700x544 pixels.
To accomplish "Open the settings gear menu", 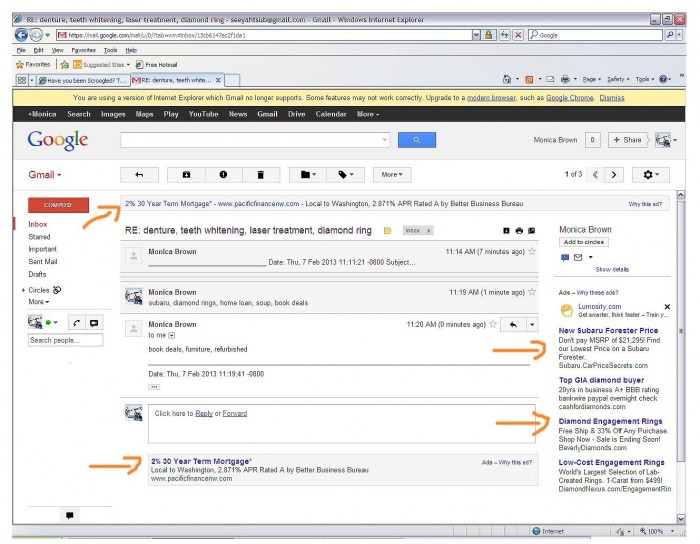I will click(651, 174).
